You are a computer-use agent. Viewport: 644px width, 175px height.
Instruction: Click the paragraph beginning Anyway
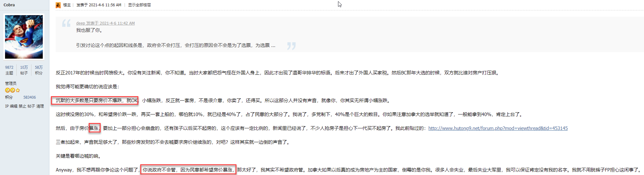click(349, 170)
